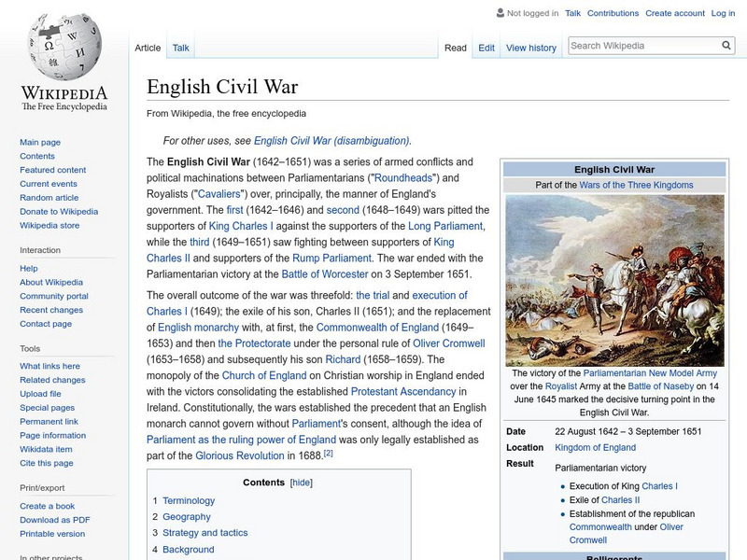Open Current events link
Image resolution: width=747 pixels, height=560 pixels.
tap(49, 184)
